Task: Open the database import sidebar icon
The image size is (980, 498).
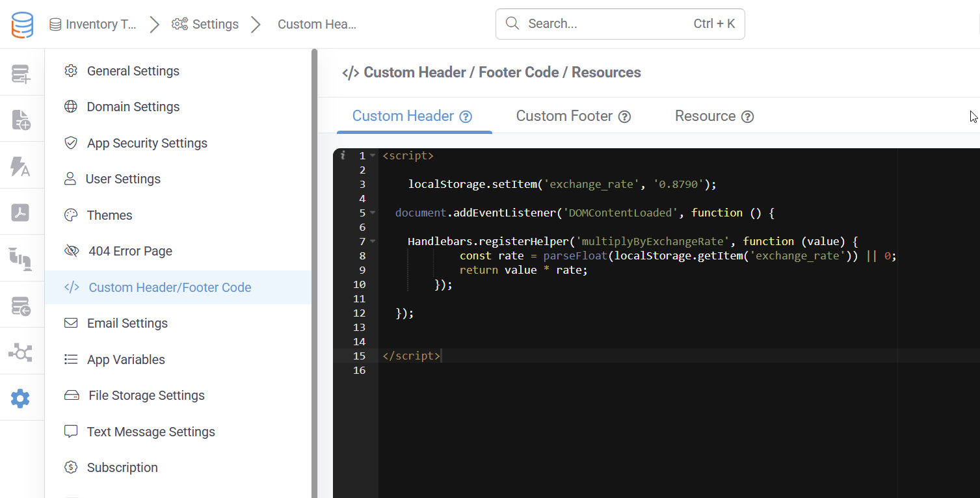Action: point(21,306)
